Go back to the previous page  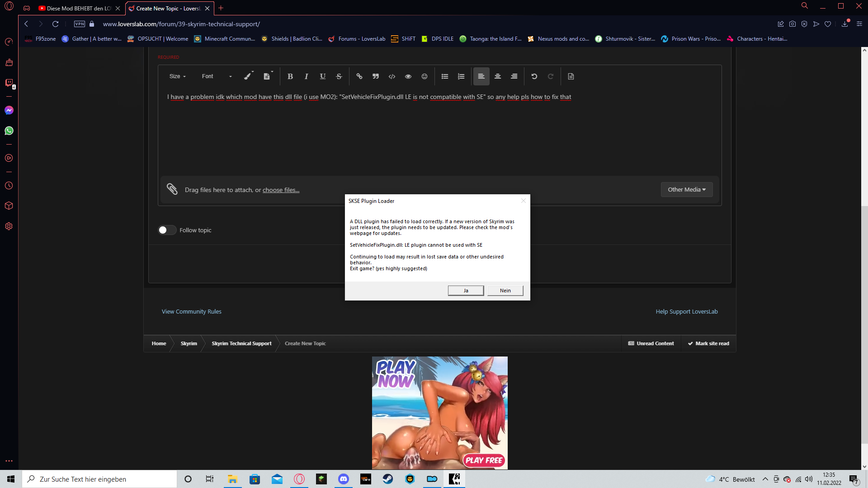pyautogui.click(x=26, y=24)
